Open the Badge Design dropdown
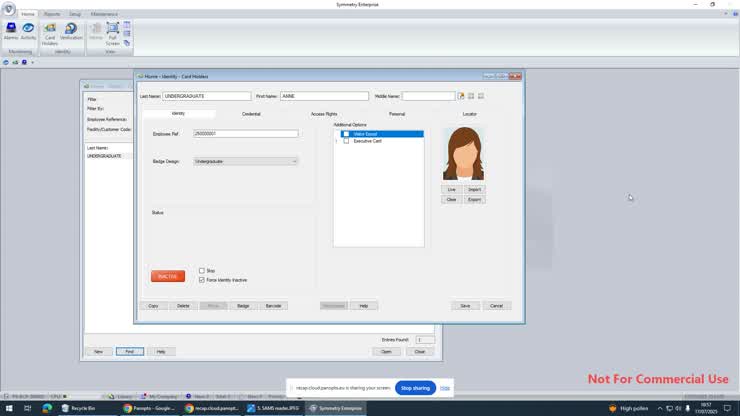The height and width of the screenshot is (416, 740). [x=245, y=161]
